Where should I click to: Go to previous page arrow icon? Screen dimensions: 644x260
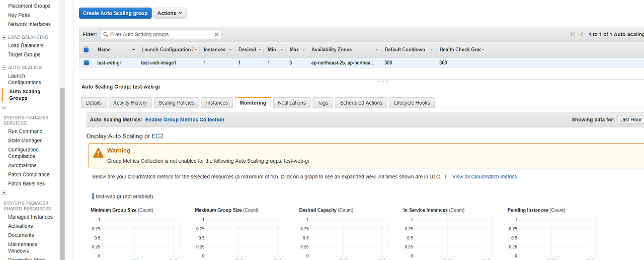(582, 34)
